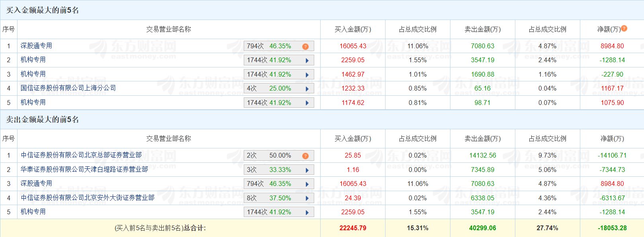Open 中信证券北京总部证券营业部 link

pyautogui.click(x=81, y=155)
